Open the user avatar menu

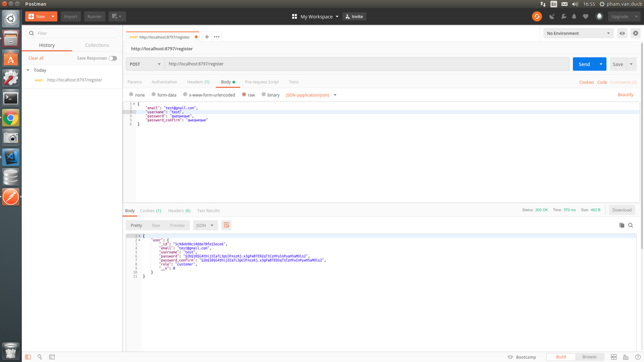tap(600, 16)
